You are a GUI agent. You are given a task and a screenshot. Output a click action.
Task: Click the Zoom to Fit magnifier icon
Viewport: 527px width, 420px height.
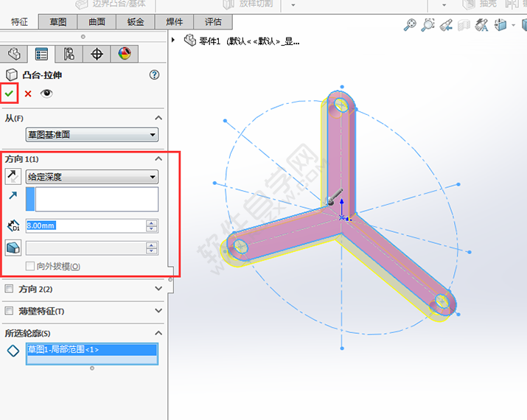click(x=410, y=25)
